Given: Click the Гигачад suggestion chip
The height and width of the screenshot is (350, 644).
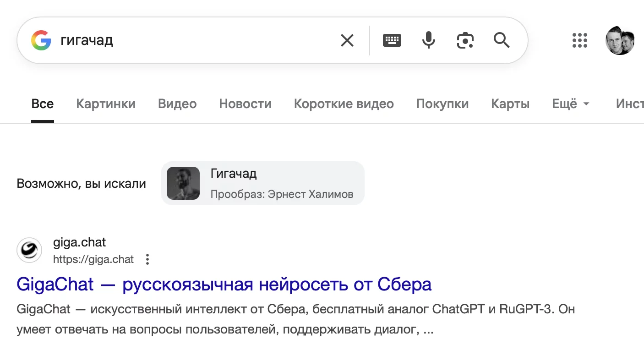Looking at the screenshot, I should tap(262, 183).
